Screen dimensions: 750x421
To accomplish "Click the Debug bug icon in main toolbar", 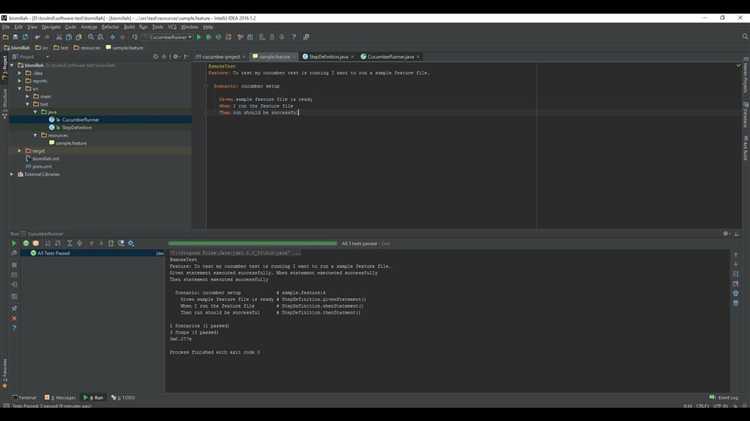I will (x=209, y=37).
